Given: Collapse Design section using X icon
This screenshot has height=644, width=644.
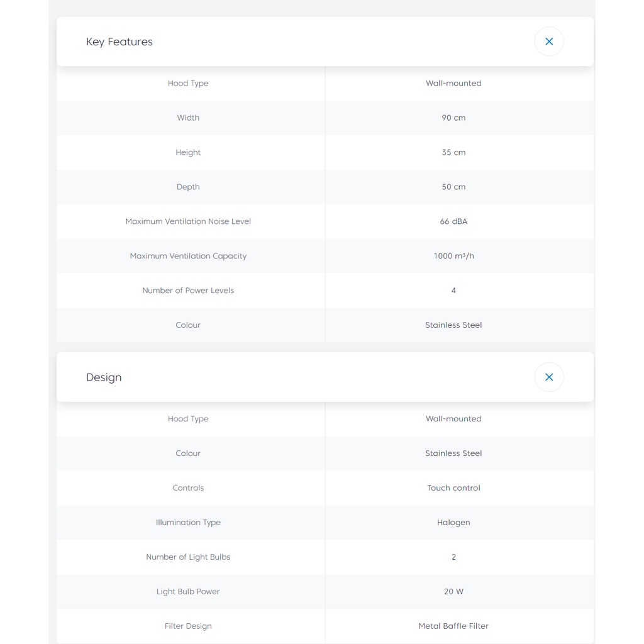Looking at the screenshot, I should coord(548,377).
